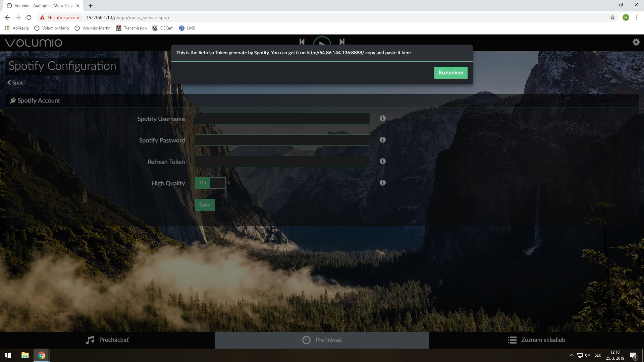The width and height of the screenshot is (644, 362).
Task: Focus the Spotify Password field
Action: click(282, 140)
